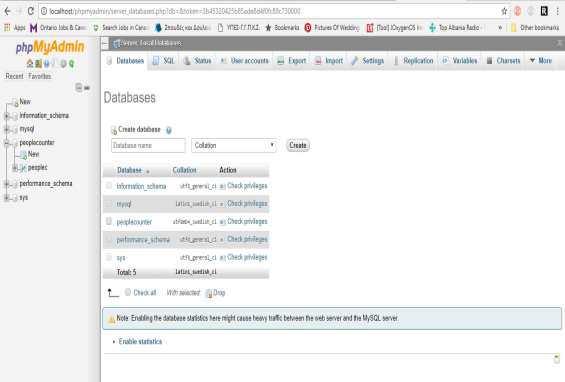
Task: Click New under peoplecounter in tree
Action: [x=33, y=154]
